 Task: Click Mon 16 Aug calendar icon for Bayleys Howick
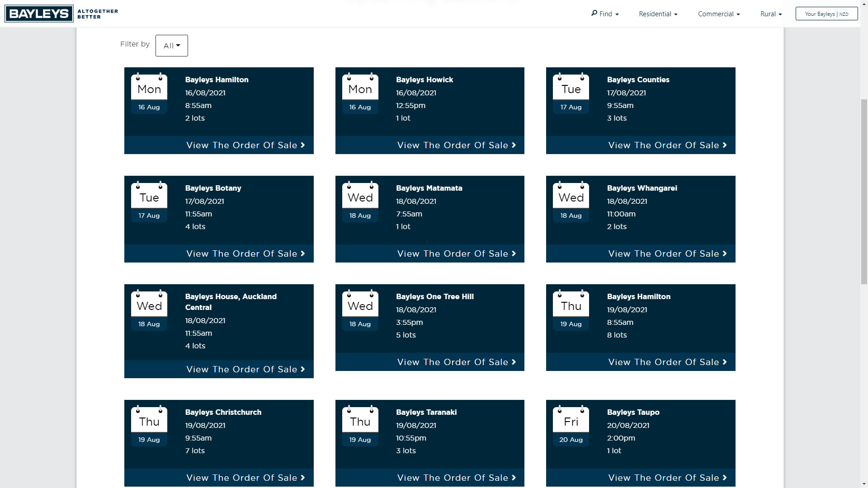pyautogui.click(x=360, y=93)
